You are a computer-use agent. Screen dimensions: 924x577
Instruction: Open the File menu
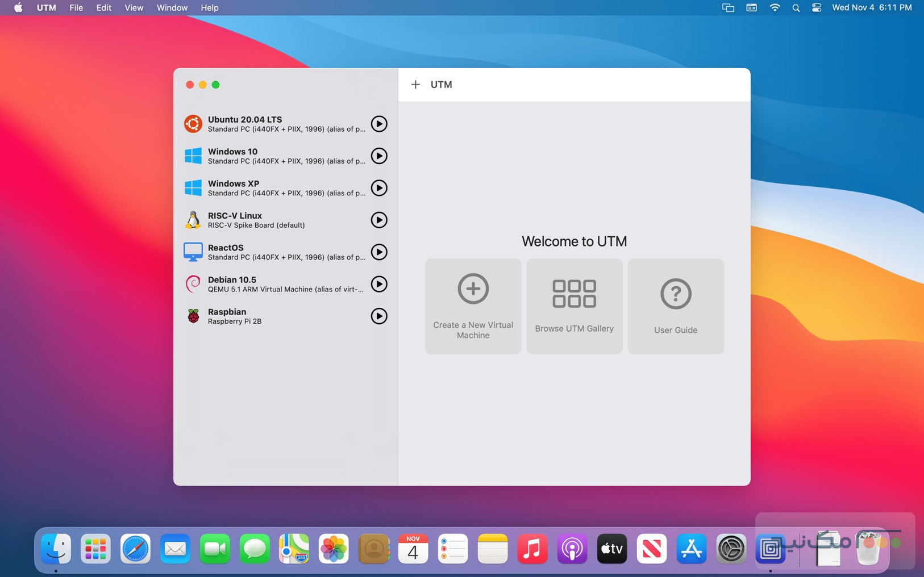pyautogui.click(x=76, y=8)
